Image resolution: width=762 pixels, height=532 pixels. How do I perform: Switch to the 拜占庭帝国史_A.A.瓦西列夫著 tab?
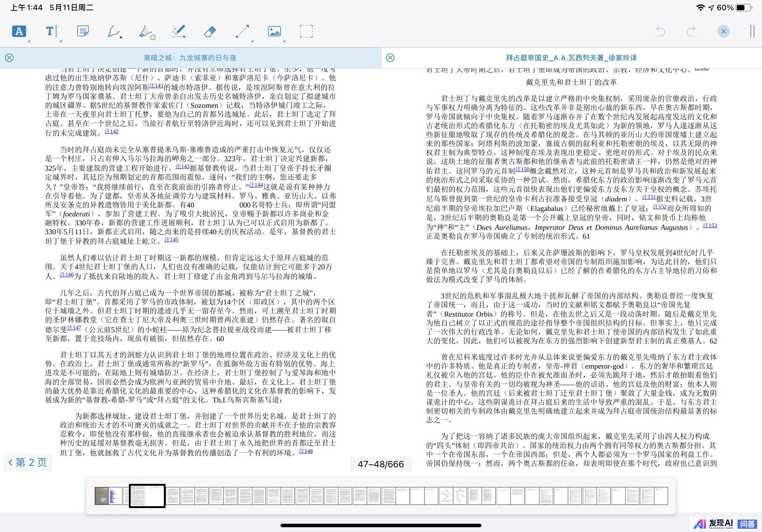tap(571, 58)
